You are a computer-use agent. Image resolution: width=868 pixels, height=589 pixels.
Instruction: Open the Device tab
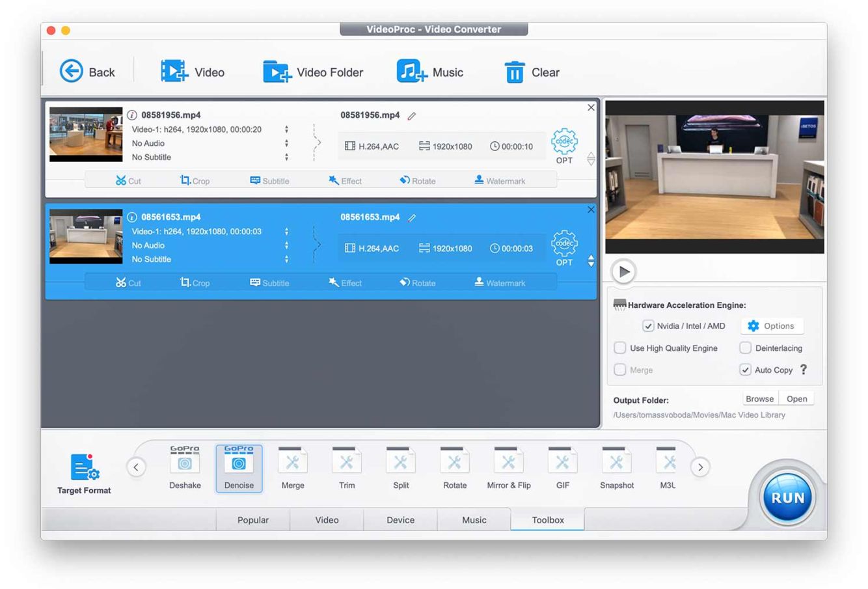point(400,520)
